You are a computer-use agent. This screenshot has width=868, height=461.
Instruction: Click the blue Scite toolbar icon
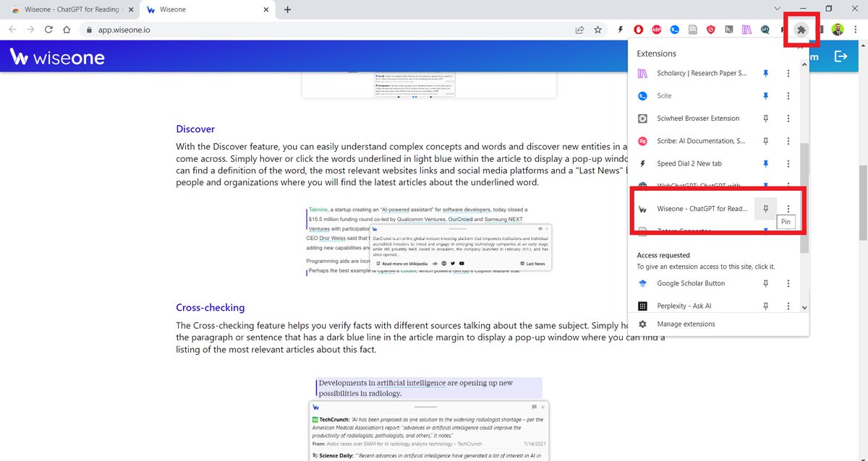click(674, 30)
